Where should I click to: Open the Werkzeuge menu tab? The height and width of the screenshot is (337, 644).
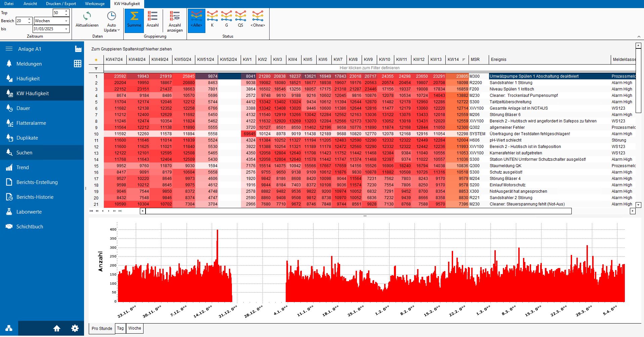[94, 4]
